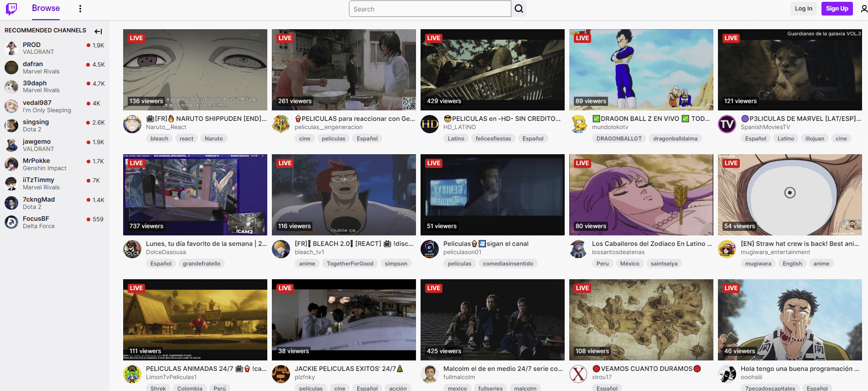
Task: Click peliculas__engeneracion streamer avatar
Action: tap(281, 124)
